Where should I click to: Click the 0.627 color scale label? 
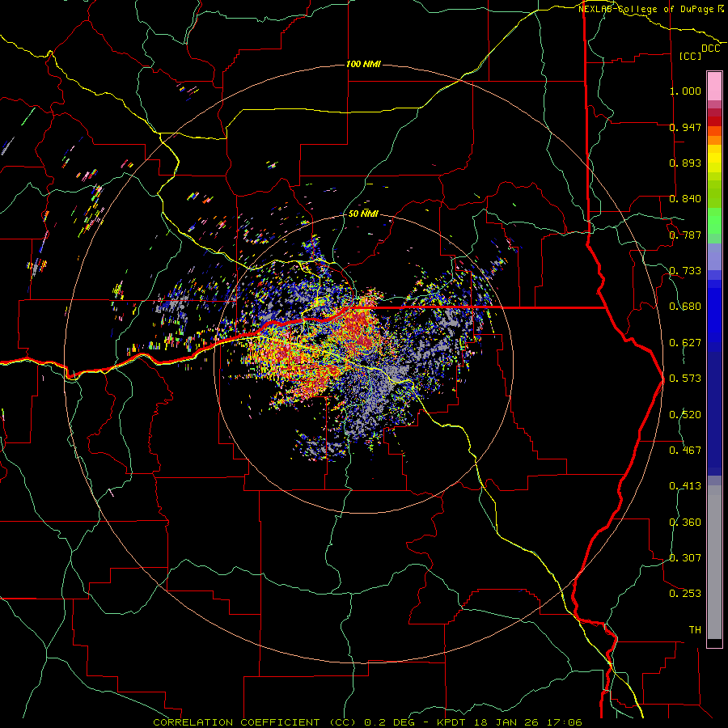pyautogui.click(x=685, y=343)
